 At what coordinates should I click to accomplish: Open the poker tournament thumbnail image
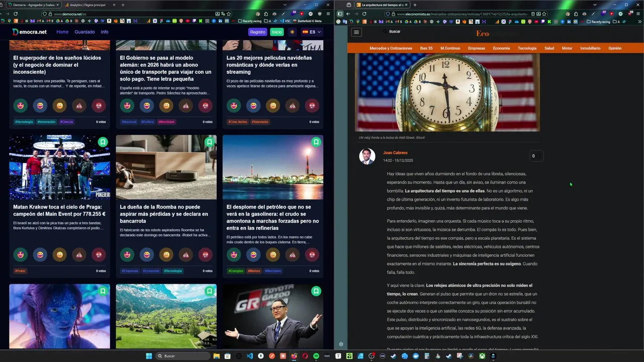pos(59,167)
